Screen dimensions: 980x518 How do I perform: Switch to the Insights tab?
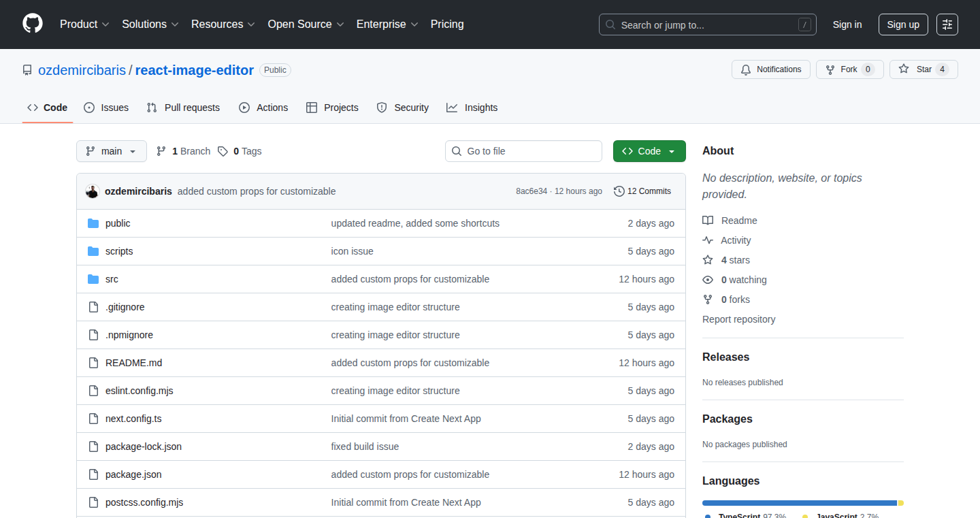472,108
